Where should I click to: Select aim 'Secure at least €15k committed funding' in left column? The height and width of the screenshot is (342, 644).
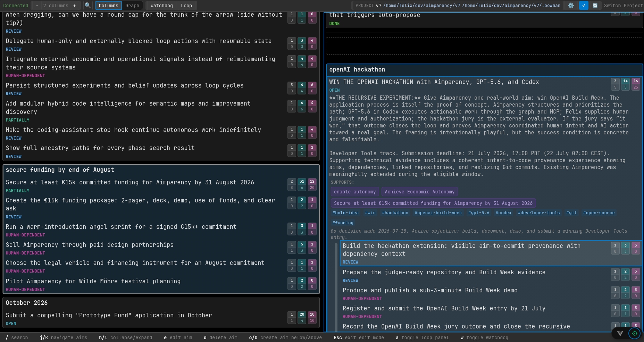click(161, 186)
